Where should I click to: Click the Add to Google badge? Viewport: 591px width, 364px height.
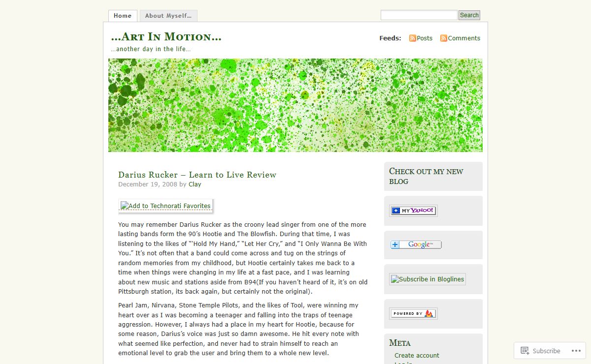click(416, 245)
